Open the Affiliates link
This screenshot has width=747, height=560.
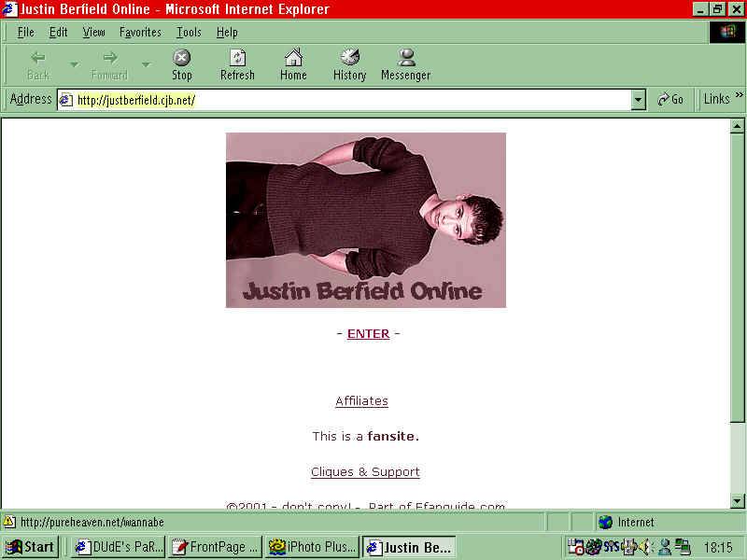[361, 401]
